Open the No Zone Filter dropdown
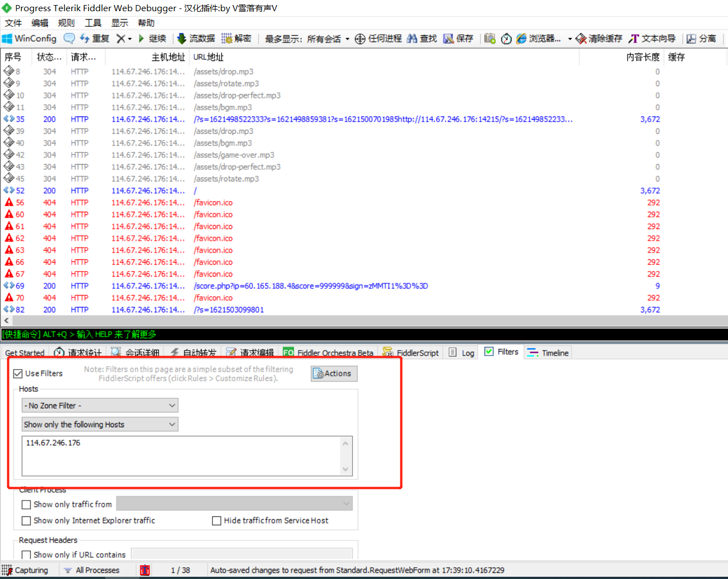 click(x=100, y=405)
